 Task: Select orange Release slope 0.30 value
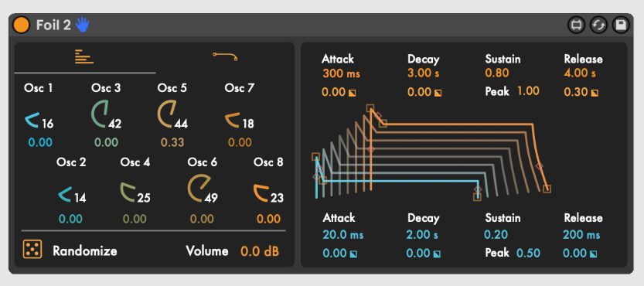pos(576,92)
